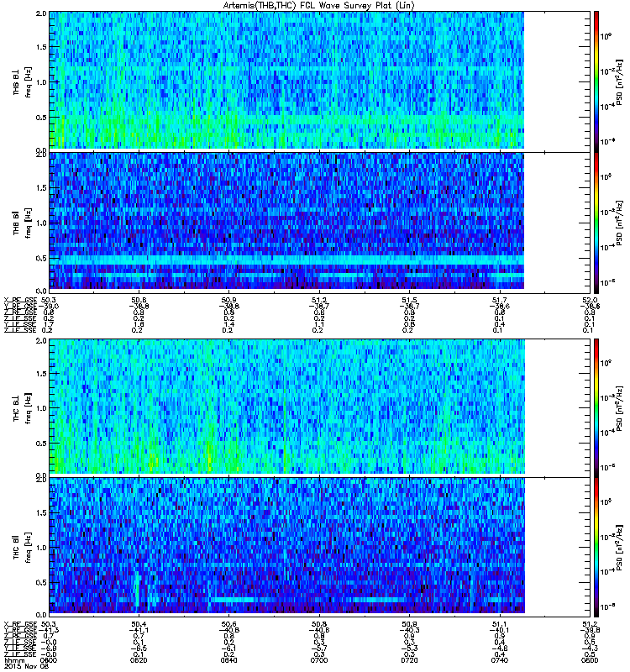The height and width of the screenshot is (672, 630).
Task: Click the '0740' time label
Action: (500, 660)
